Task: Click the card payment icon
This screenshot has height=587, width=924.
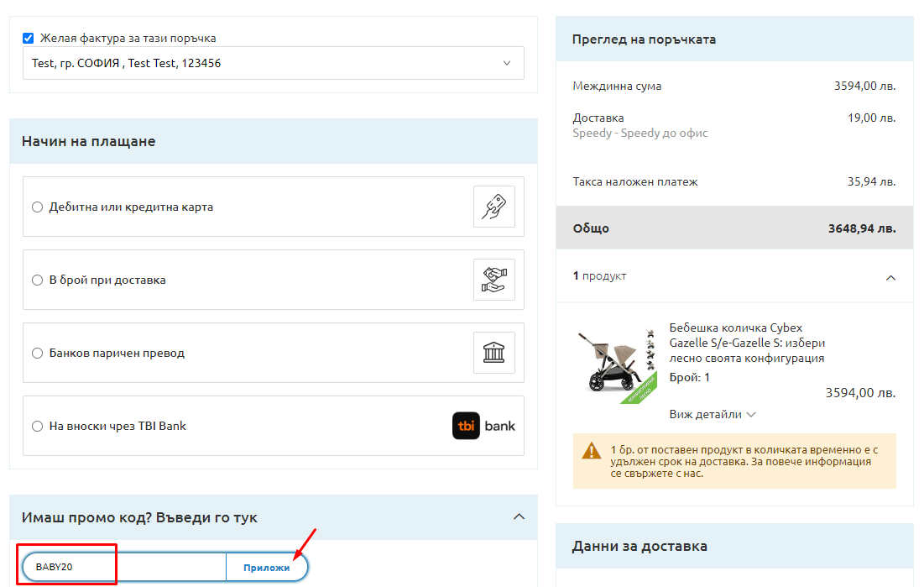Action: (x=493, y=207)
